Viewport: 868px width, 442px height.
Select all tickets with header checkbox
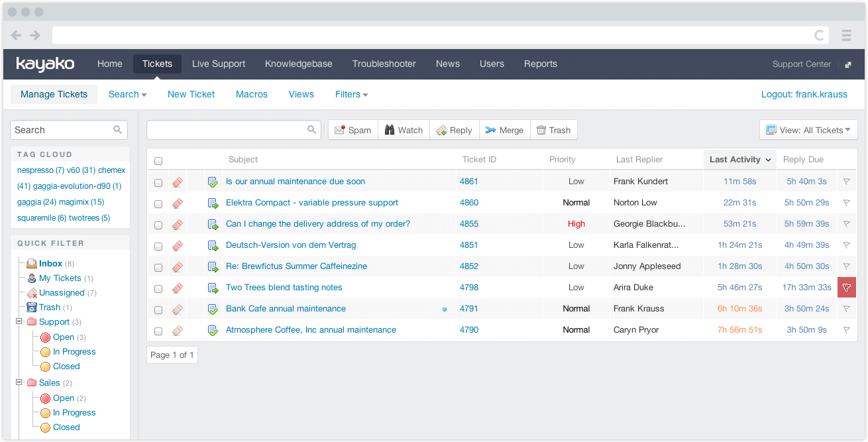click(158, 160)
